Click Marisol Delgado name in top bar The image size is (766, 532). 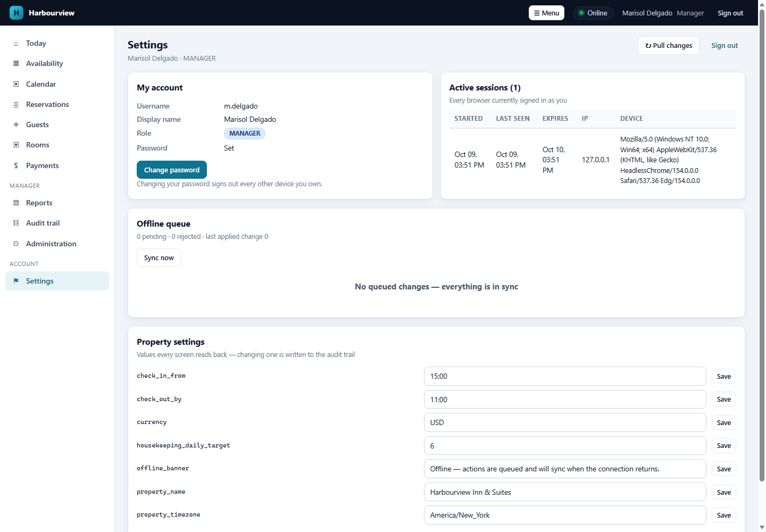point(647,13)
